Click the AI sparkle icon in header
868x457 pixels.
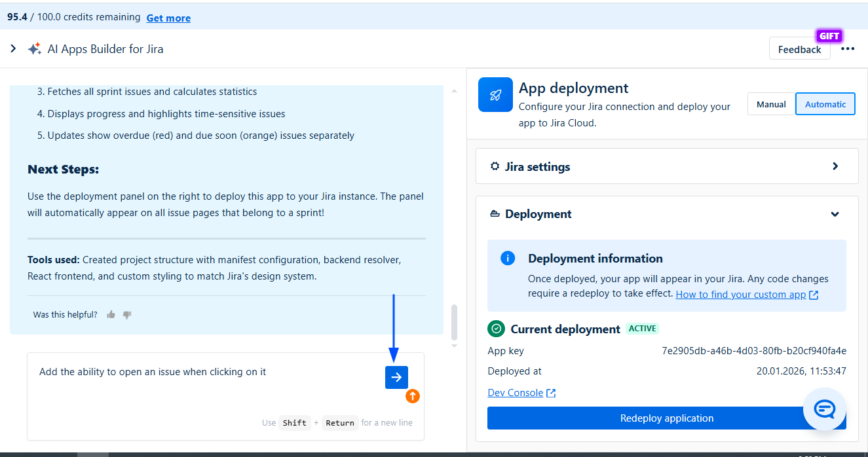tap(35, 49)
